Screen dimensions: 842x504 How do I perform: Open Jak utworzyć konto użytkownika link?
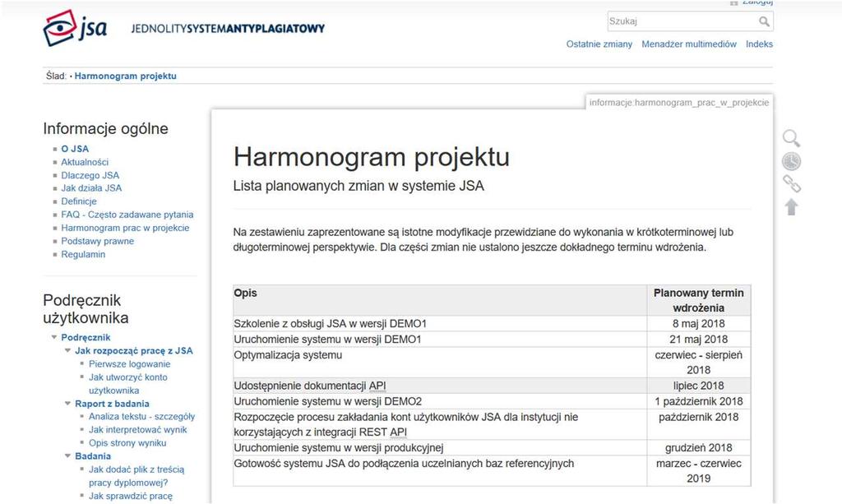127,383
